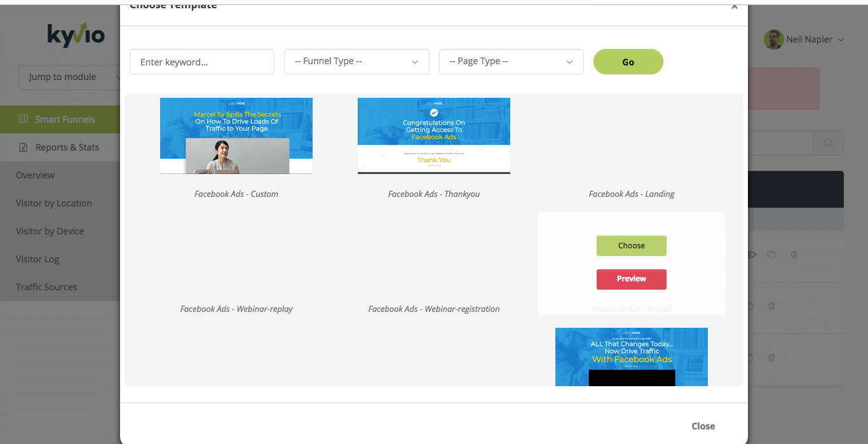Click the Kyvio logo in the sidebar
The image size is (868, 444).
point(76,35)
